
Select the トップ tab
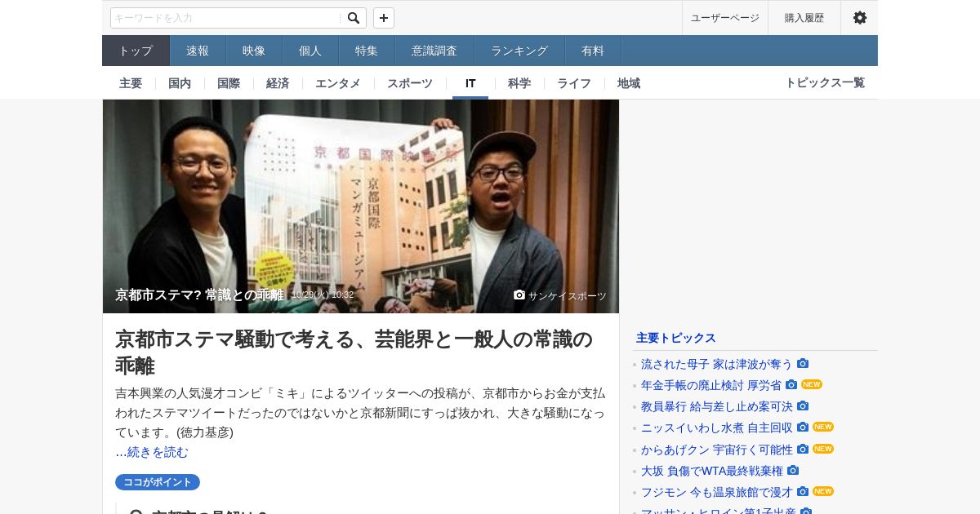[136, 51]
